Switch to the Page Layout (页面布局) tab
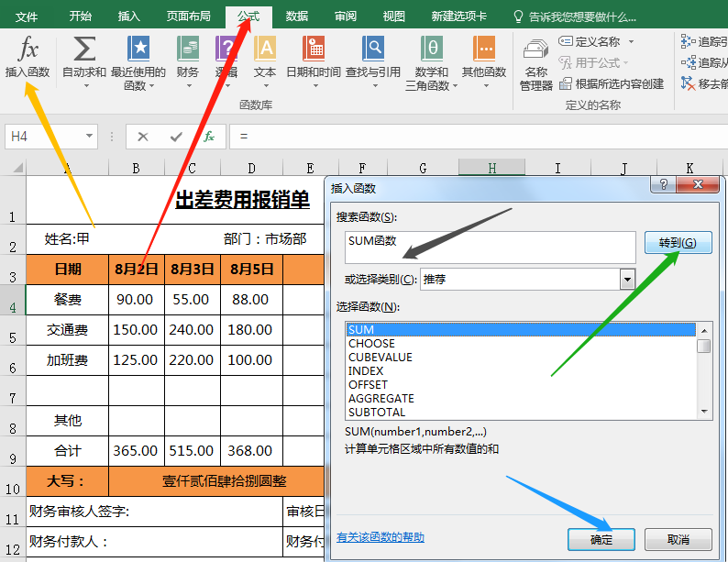728x562 pixels. (x=188, y=17)
